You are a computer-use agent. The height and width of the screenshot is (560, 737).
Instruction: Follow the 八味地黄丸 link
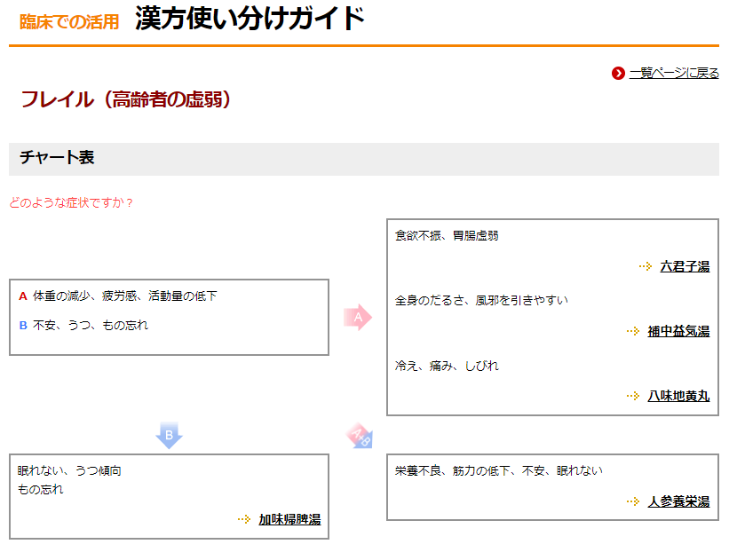678,396
